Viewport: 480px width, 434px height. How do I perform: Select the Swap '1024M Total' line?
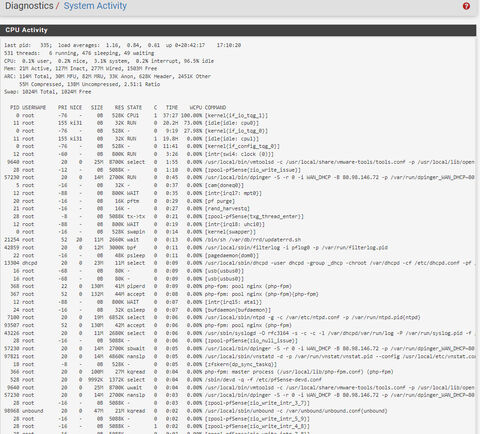(48, 92)
